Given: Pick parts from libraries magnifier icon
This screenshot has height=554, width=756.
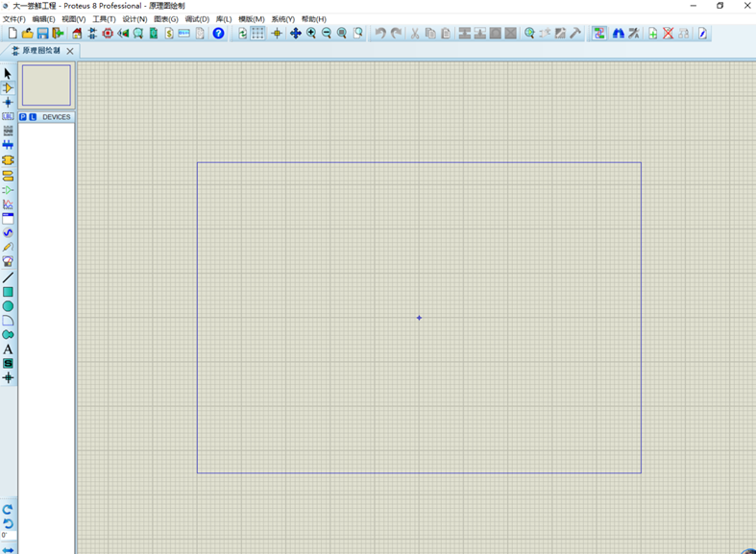Looking at the screenshot, I should coord(529,34).
